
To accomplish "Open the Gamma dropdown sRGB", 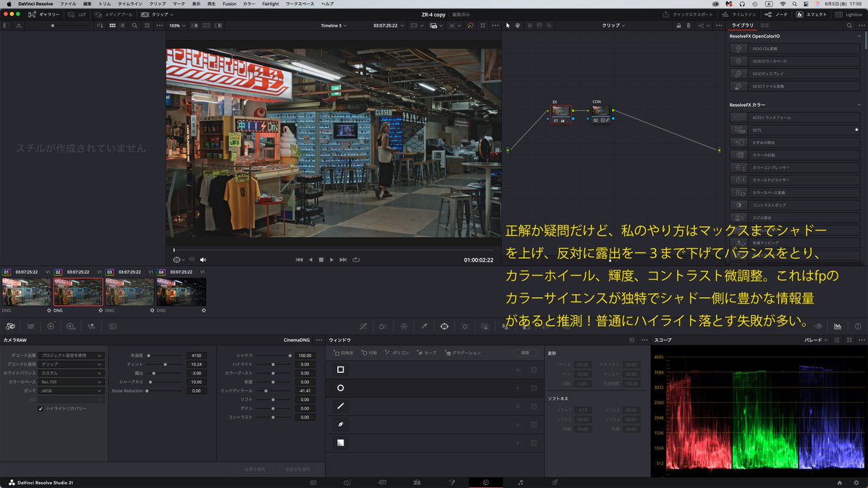I will pos(72,390).
